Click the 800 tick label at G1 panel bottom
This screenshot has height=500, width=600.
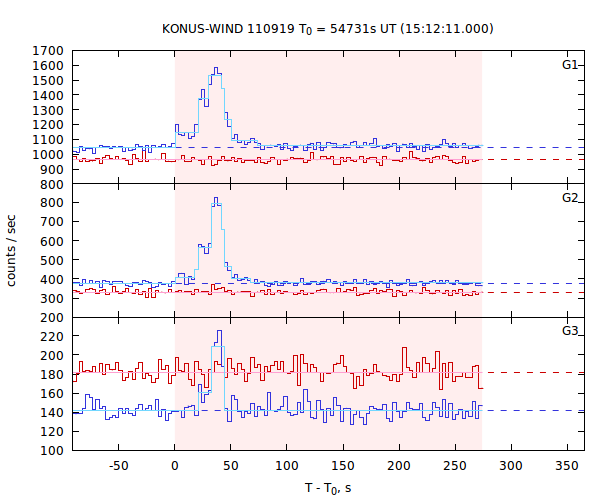[x=52, y=185]
